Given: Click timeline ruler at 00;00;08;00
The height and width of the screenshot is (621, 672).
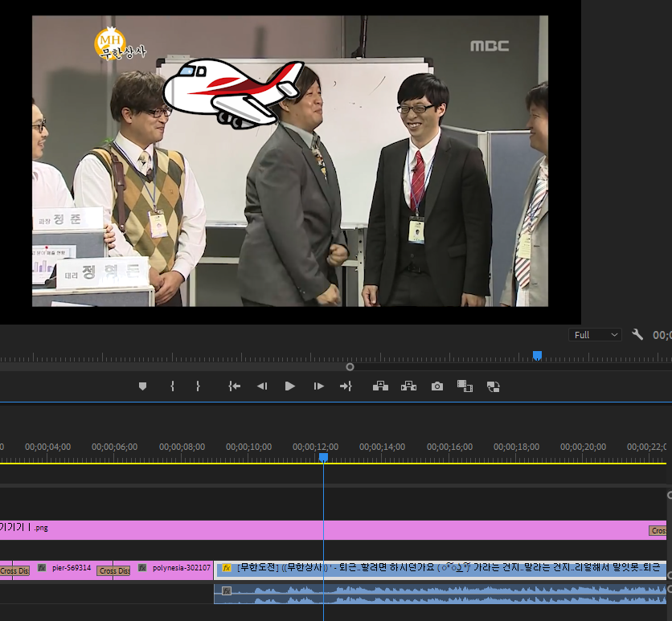Looking at the screenshot, I should pyautogui.click(x=182, y=447).
